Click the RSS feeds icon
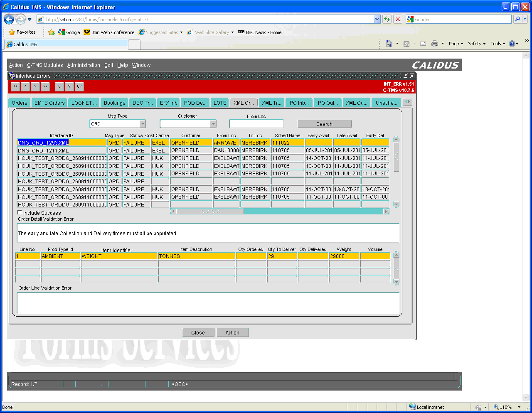Image resolution: width=532 pixels, height=413 pixels. click(x=406, y=44)
